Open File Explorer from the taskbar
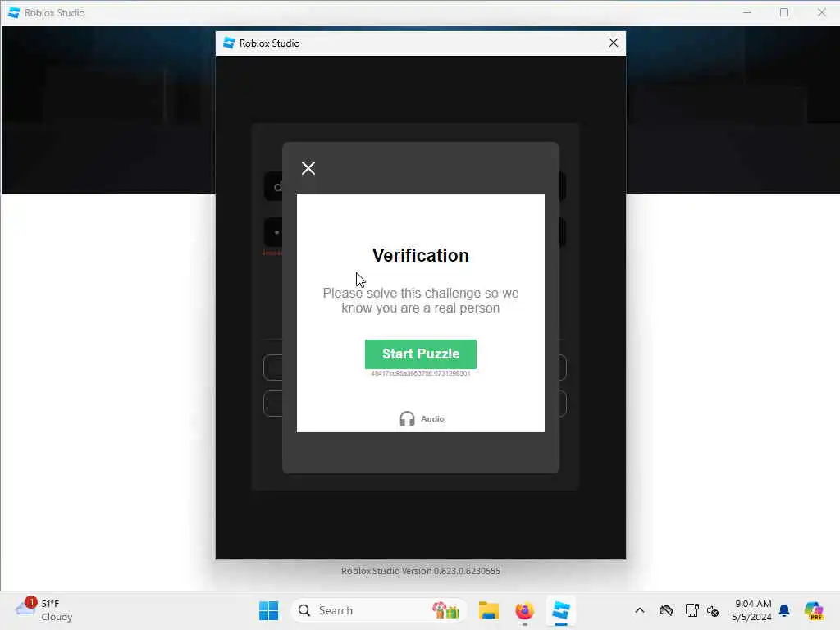840x630 pixels. point(489,610)
